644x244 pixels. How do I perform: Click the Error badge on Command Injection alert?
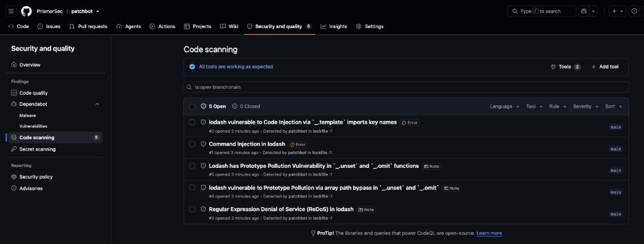(298, 145)
